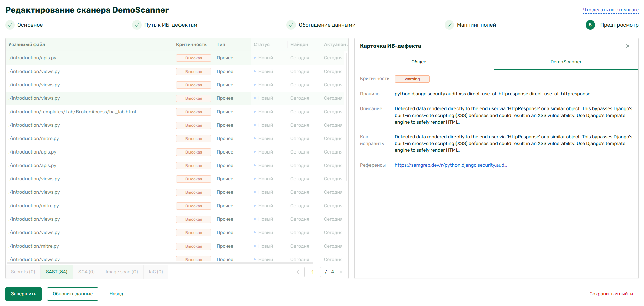Click the Назад link
The width and height of the screenshot is (644, 306).
(116, 294)
